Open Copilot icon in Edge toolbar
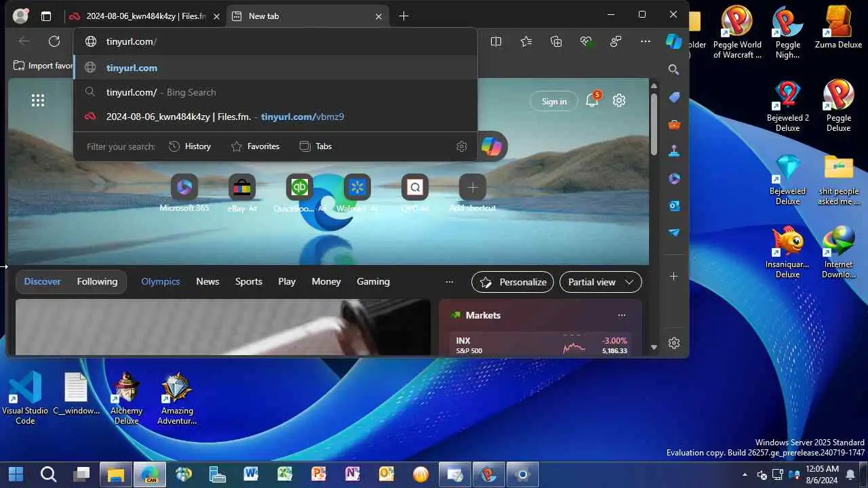The image size is (868, 488). point(673,41)
